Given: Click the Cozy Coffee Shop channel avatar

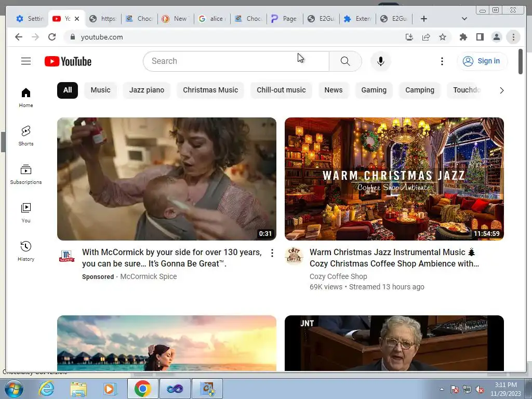Looking at the screenshot, I should click(x=294, y=256).
